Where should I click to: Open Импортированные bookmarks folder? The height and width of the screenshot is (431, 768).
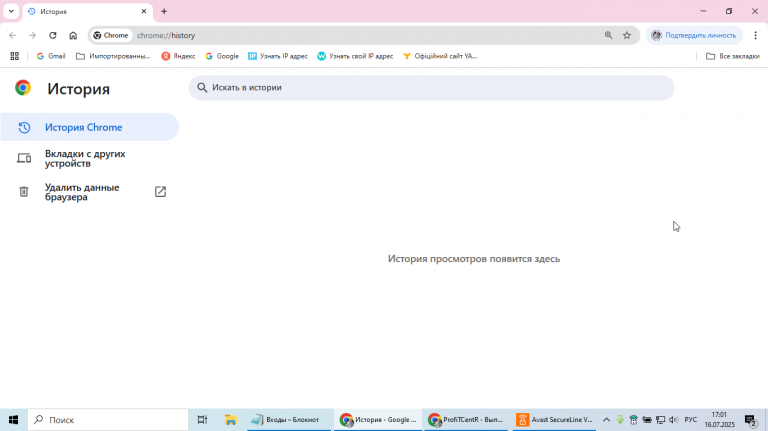(x=113, y=56)
